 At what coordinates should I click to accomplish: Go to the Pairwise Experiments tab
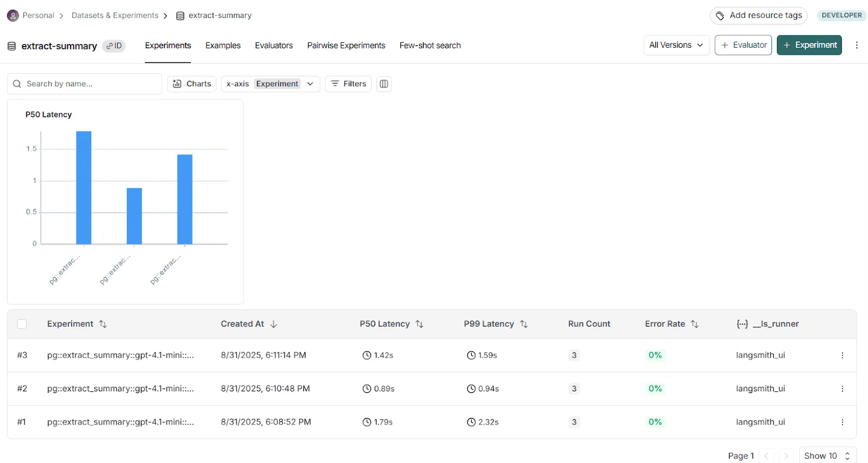click(346, 46)
